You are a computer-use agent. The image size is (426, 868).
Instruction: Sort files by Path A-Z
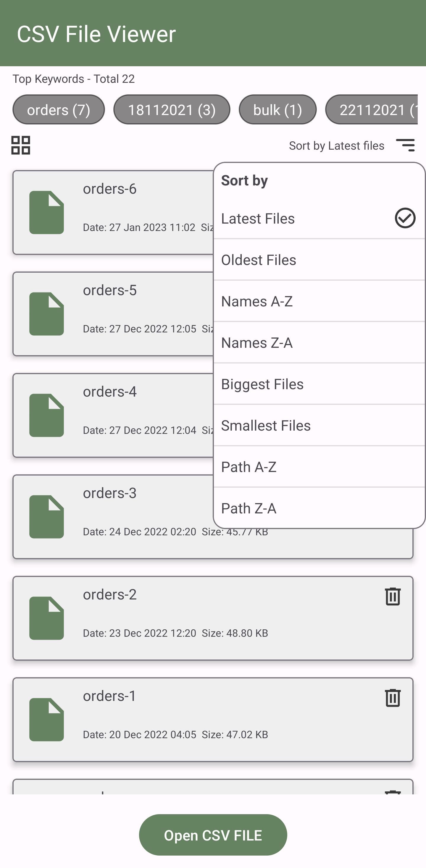[319, 467]
